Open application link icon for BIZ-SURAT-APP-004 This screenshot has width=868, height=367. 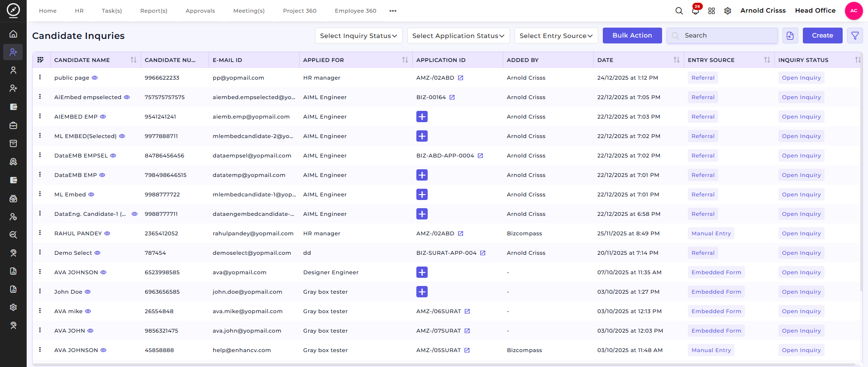(482, 253)
